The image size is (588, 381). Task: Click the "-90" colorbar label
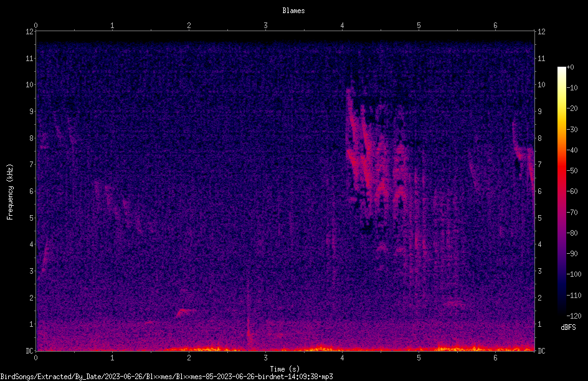pos(572,254)
